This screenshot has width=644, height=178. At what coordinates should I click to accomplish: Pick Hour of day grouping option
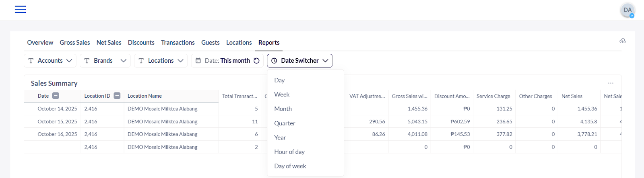coord(289,152)
